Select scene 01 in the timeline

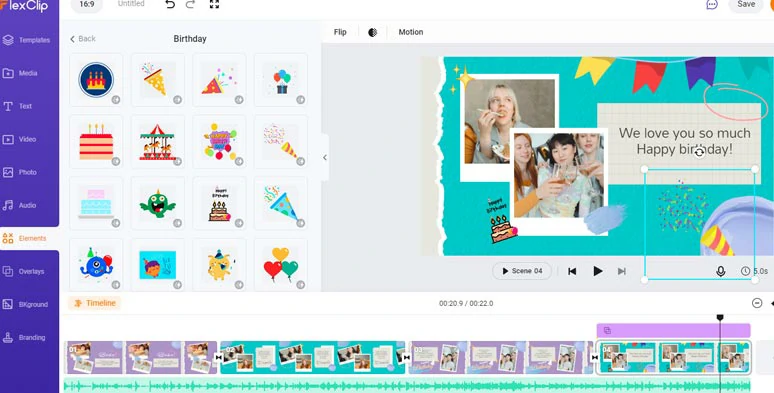coord(141,357)
